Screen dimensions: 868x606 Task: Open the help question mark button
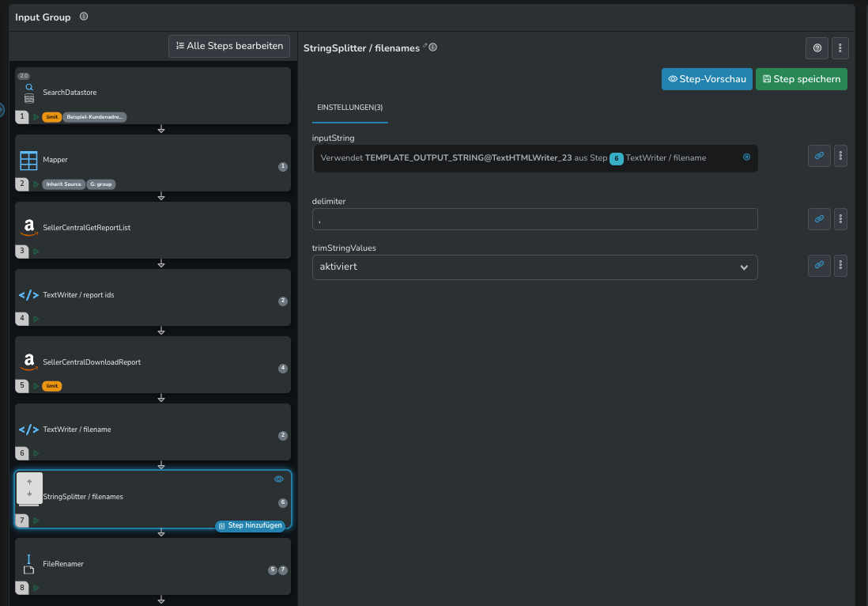817,48
